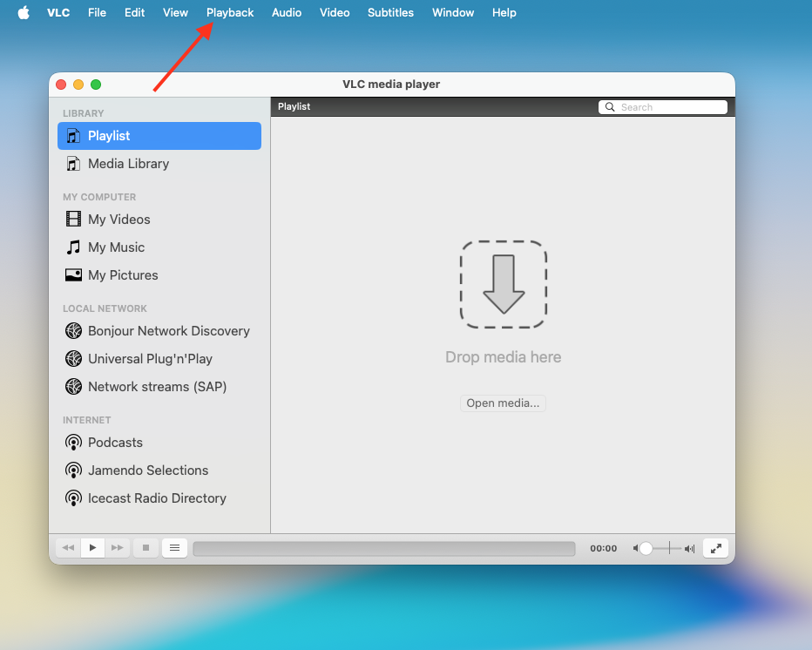Click the Open media button
The height and width of the screenshot is (650, 812).
503,403
